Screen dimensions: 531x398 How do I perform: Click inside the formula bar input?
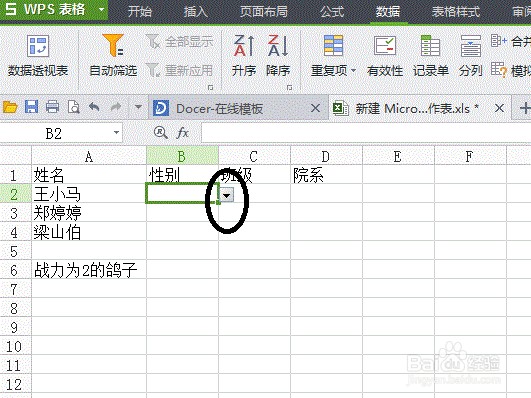point(366,132)
